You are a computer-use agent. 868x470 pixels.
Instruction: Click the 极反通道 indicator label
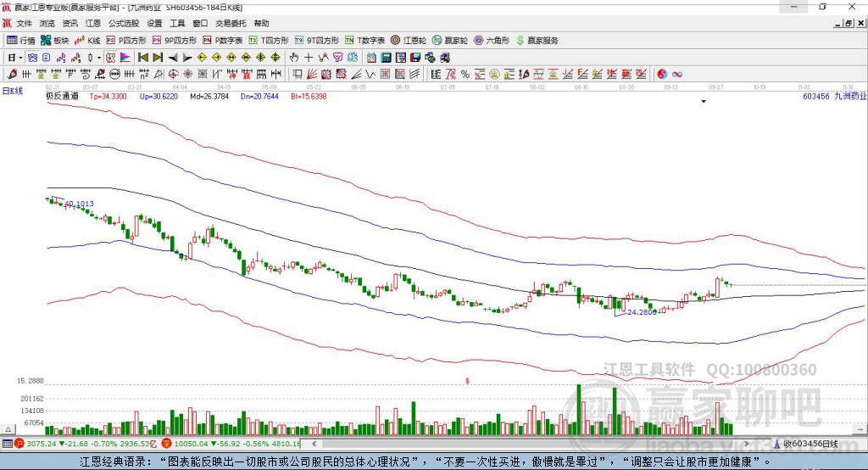click(x=62, y=96)
